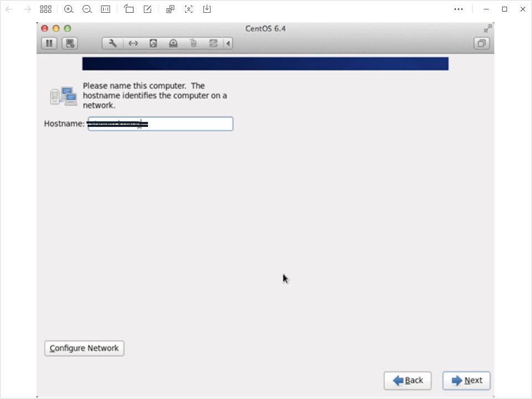Click Next to continue installation
532x399 pixels.
466,380
